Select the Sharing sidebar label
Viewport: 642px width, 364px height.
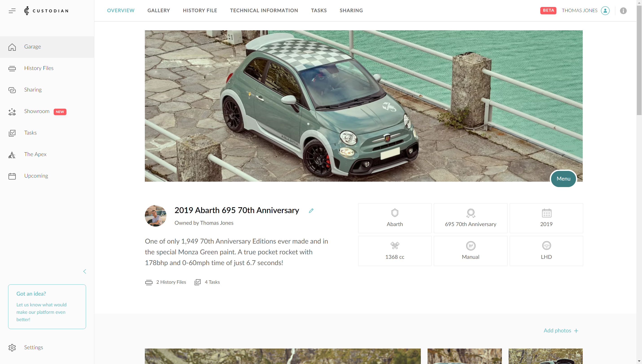pyautogui.click(x=33, y=89)
